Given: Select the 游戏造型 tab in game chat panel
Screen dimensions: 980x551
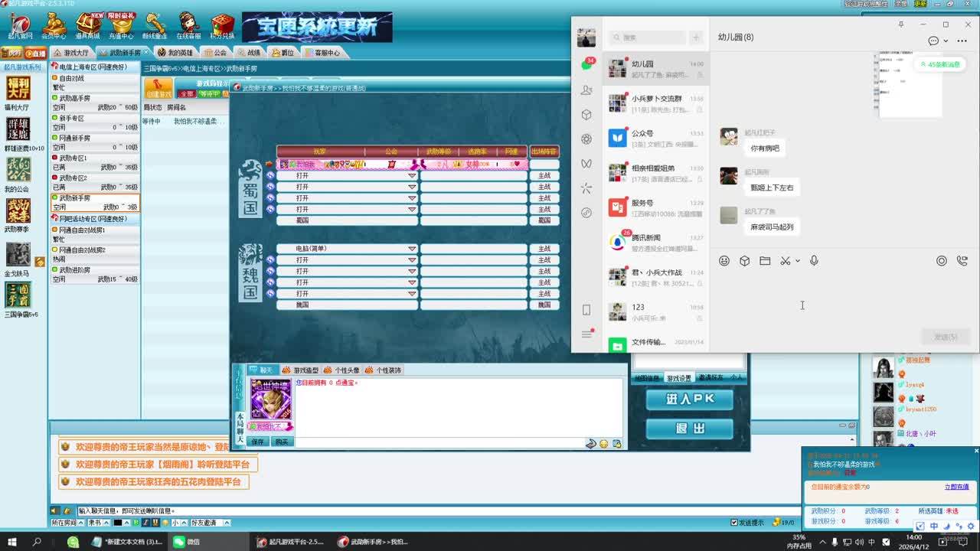Looking at the screenshot, I should point(301,370).
